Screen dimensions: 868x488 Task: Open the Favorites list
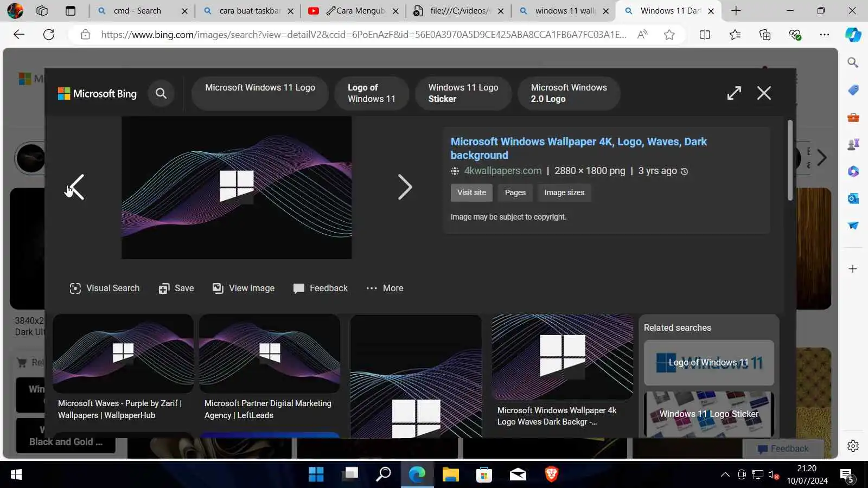point(735,35)
